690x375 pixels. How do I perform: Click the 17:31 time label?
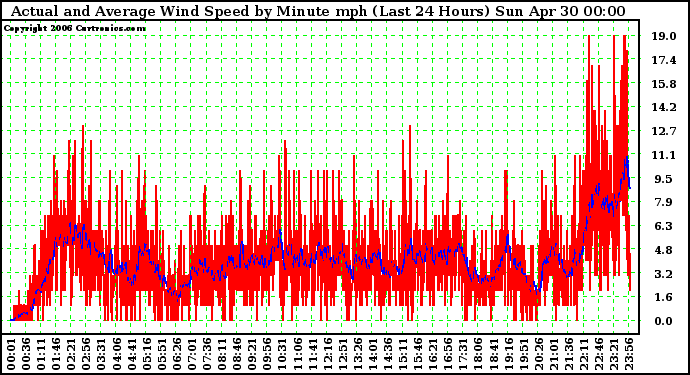tap(463, 354)
